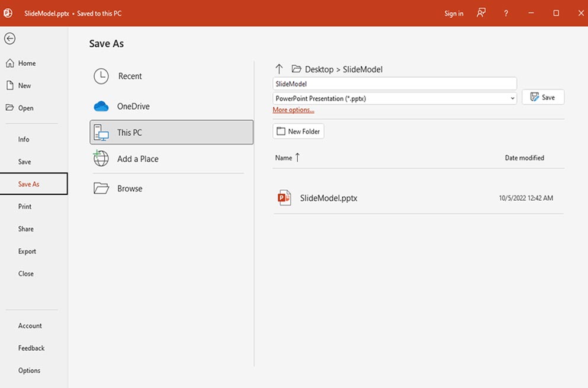Select This PC location

coord(171,132)
